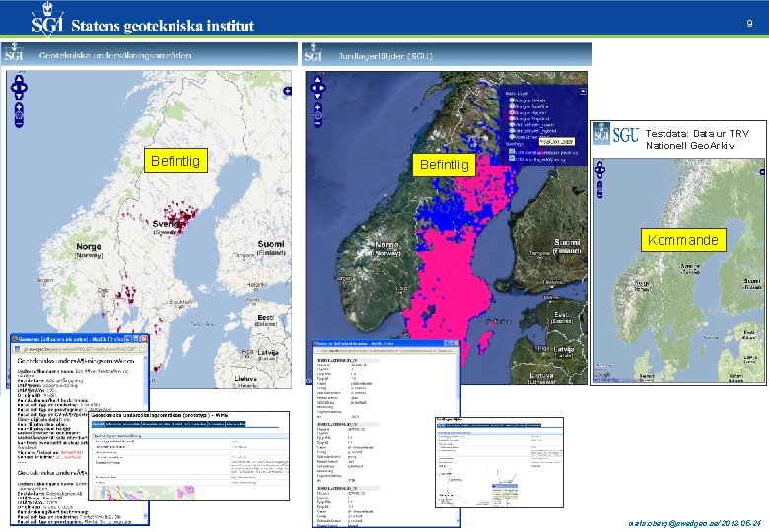Click the Lietuva label on Geotekniska map
The height and width of the screenshot is (532, 769).
click(x=245, y=379)
